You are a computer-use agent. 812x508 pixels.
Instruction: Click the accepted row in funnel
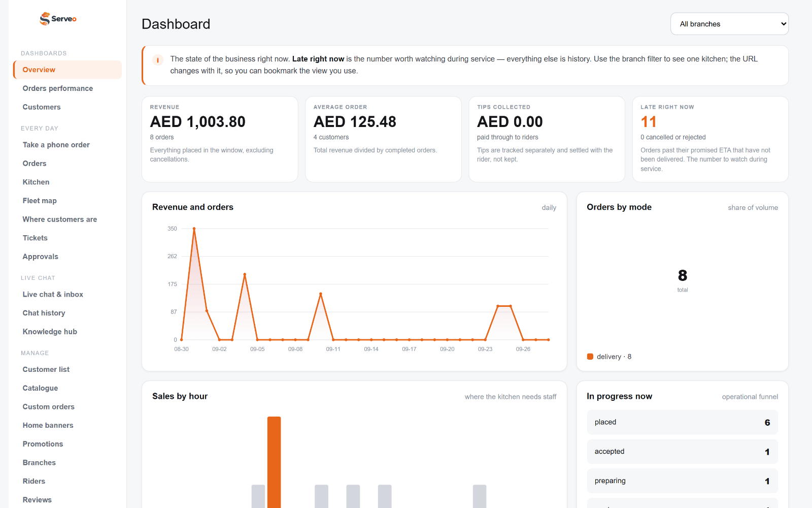click(683, 452)
